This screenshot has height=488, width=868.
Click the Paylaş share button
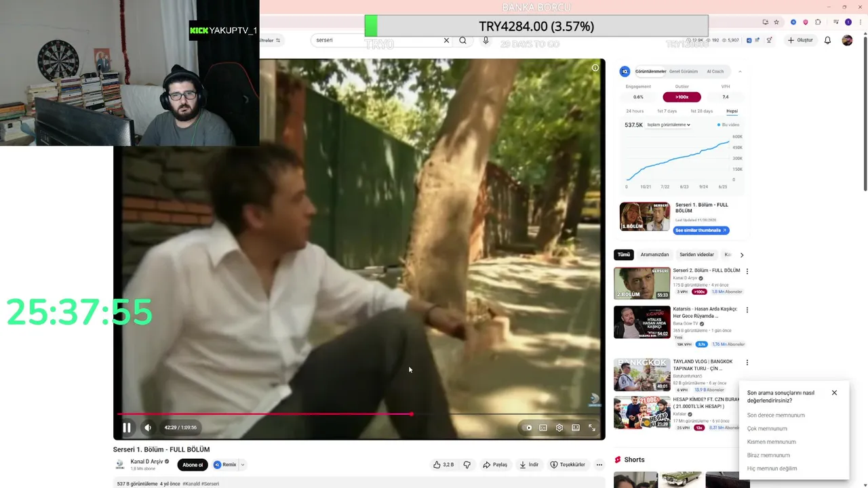tap(495, 464)
